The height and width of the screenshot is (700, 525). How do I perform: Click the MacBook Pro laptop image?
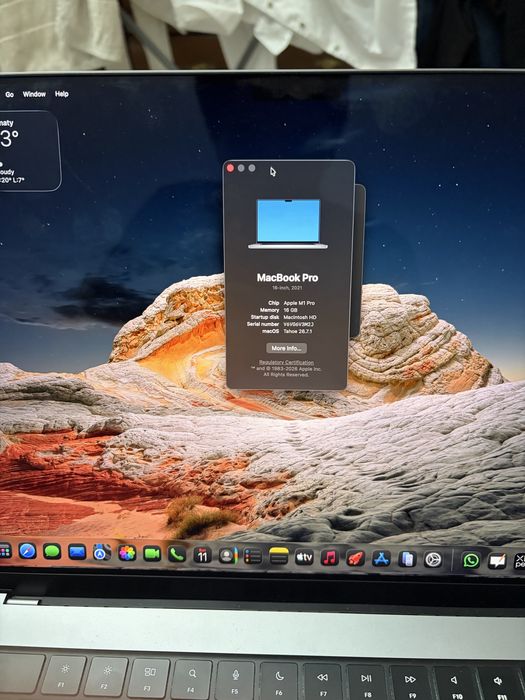pyautogui.click(x=288, y=224)
